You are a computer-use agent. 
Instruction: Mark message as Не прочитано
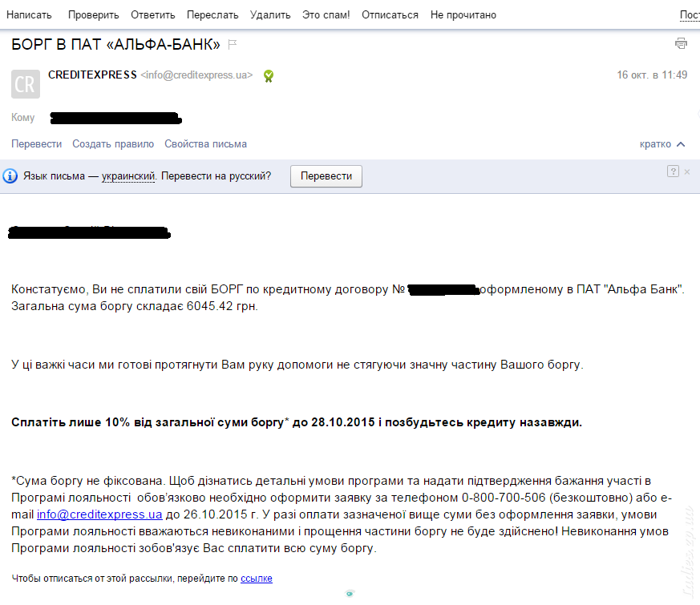click(463, 14)
